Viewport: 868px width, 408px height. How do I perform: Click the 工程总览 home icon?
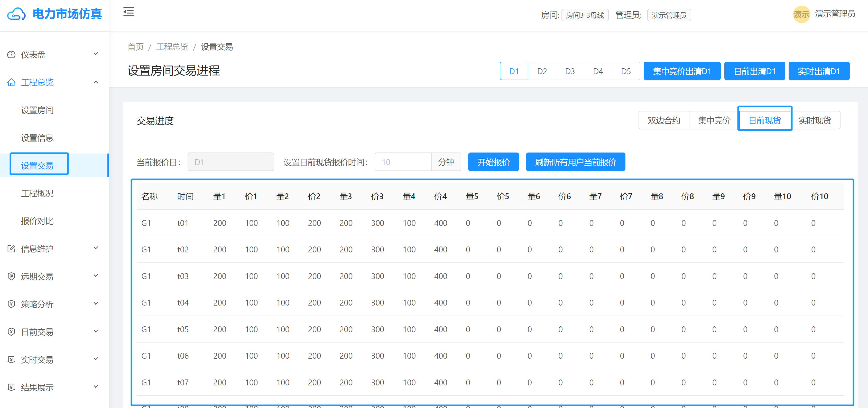point(12,82)
